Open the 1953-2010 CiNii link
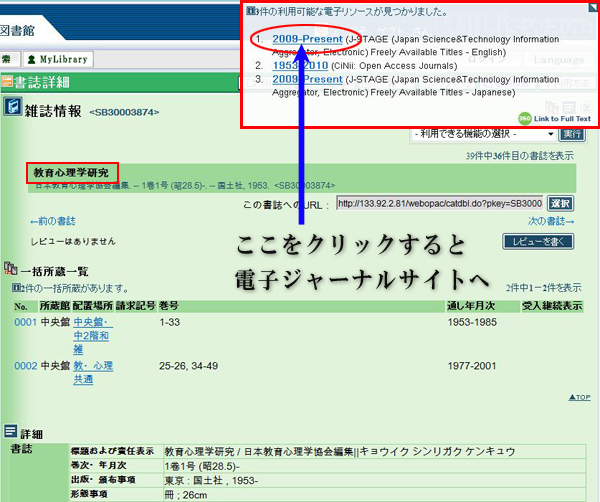Viewport: 600px width, 502px height. (x=300, y=65)
